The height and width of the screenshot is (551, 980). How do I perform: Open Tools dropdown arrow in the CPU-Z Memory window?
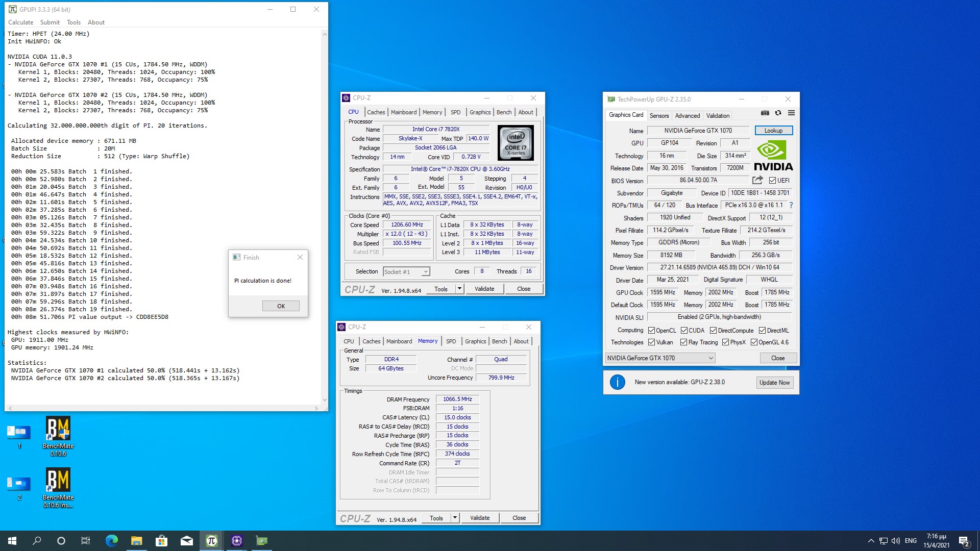click(455, 518)
